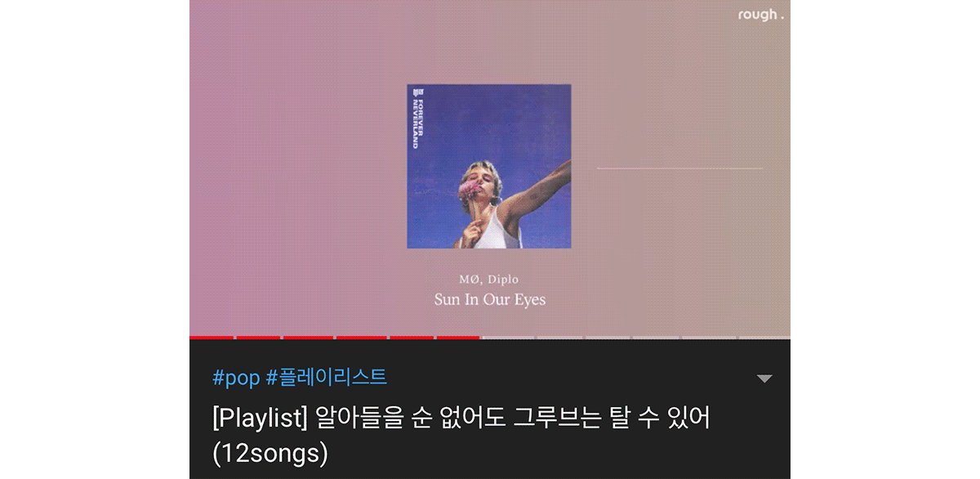Click the current playback position on progress bar
This screenshot has width=980, height=479.
479,337
